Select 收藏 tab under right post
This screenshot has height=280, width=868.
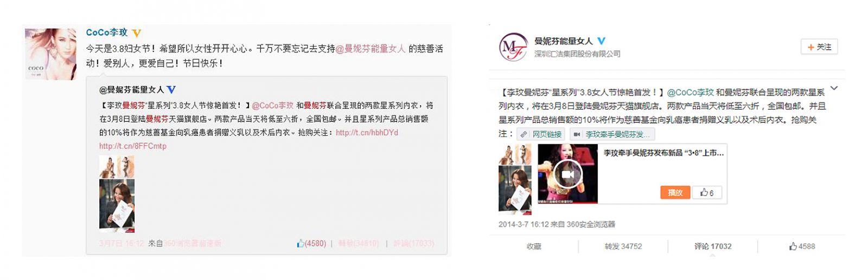click(534, 246)
